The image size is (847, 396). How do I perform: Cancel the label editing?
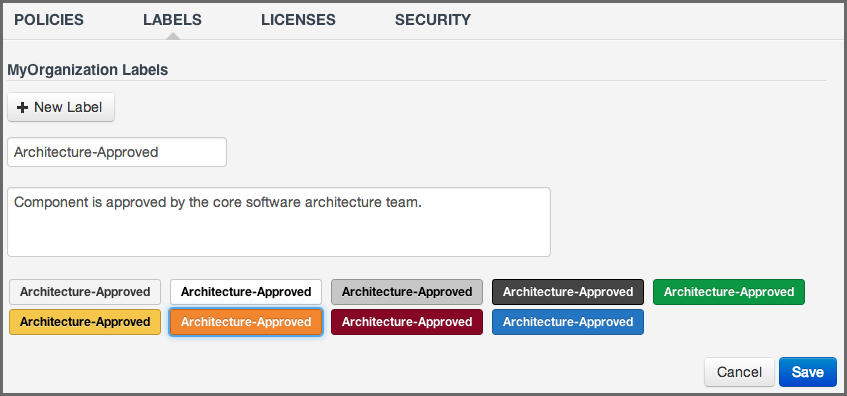(x=739, y=372)
